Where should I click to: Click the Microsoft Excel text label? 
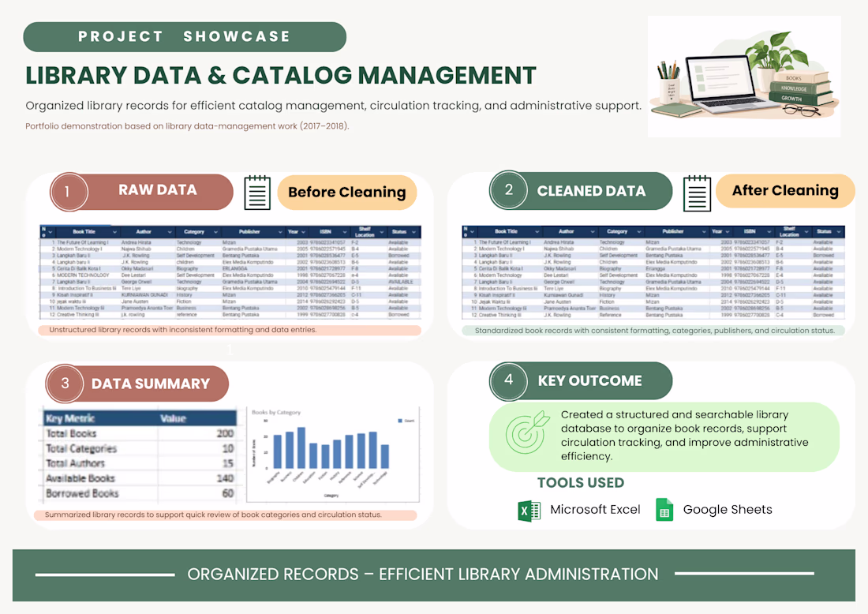click(x=595, y=509)
